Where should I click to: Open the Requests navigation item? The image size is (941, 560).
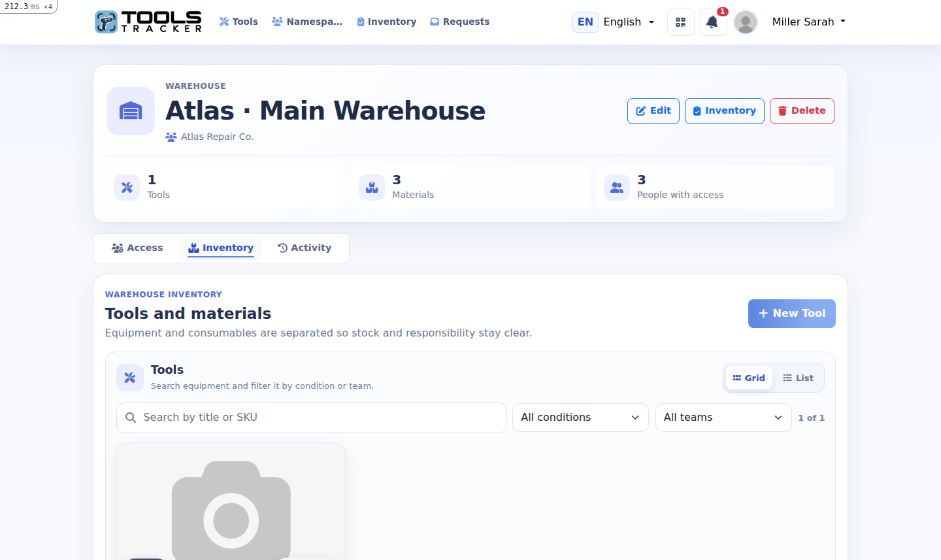[x=459, y=22]
